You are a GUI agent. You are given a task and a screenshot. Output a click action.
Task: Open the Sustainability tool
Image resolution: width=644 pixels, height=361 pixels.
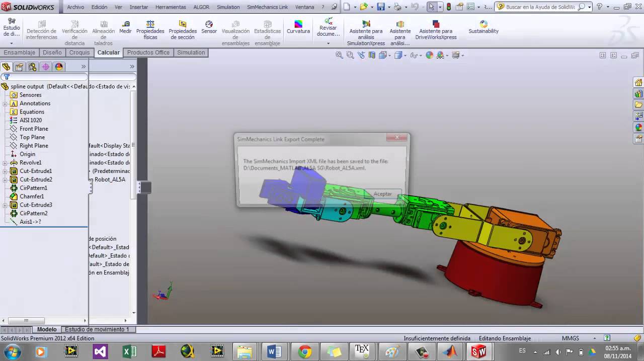[x=484, y=27]
